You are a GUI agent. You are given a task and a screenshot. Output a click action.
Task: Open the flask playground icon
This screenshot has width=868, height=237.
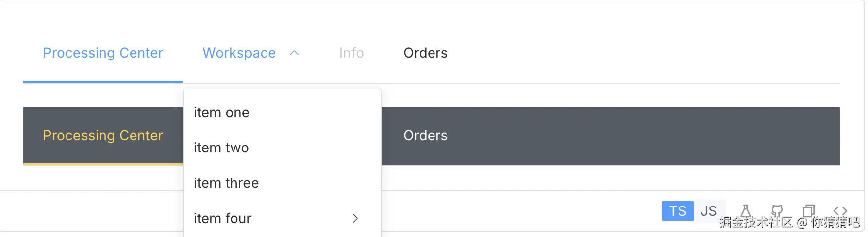pos(746,211)
